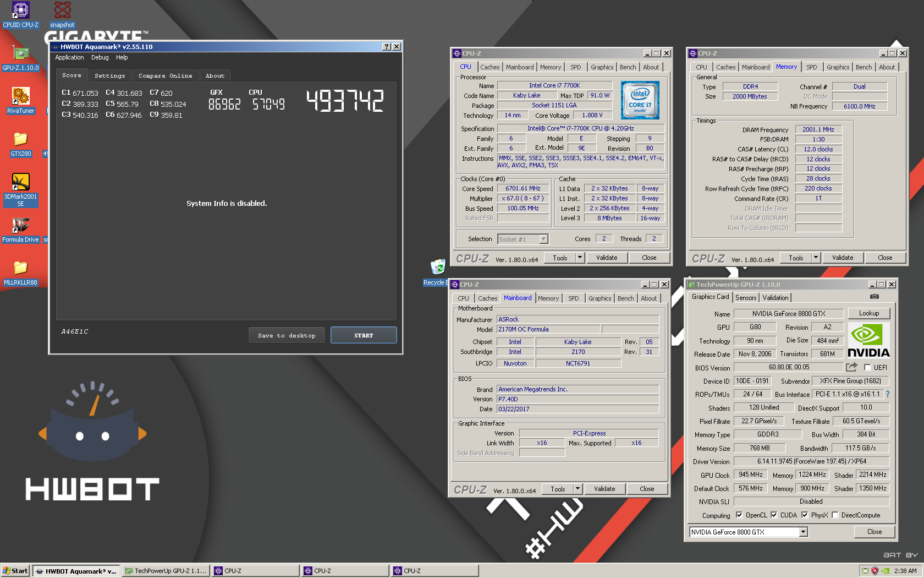
Task: Select the TechPowerUp GPU-Z taskbar button
Action: [x=166, y=571]
